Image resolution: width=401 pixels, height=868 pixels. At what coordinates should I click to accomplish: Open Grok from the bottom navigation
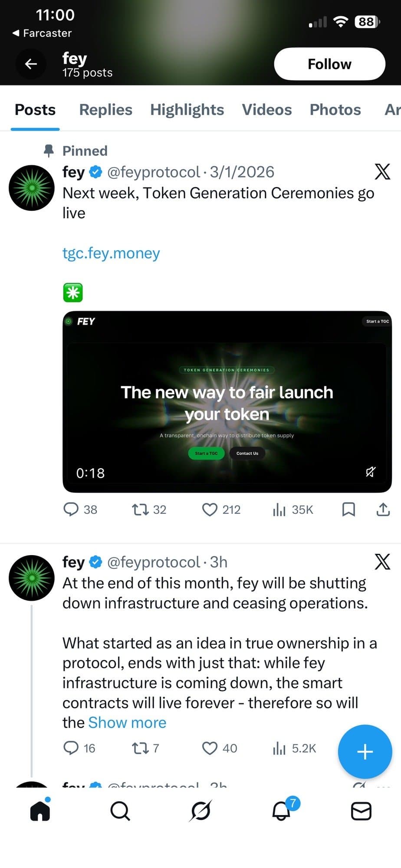pyautogui.click(x=200, y=811)
